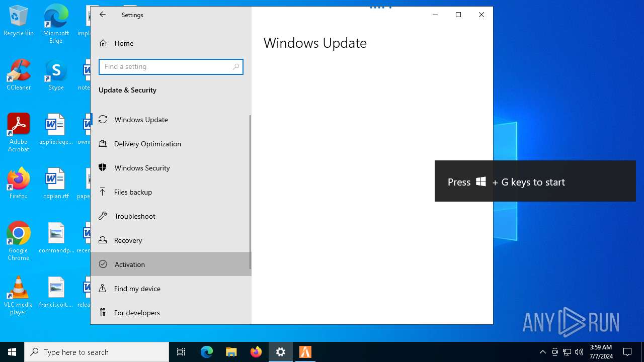
Task: Click the Find my device person icon
Action: point(103,288)
